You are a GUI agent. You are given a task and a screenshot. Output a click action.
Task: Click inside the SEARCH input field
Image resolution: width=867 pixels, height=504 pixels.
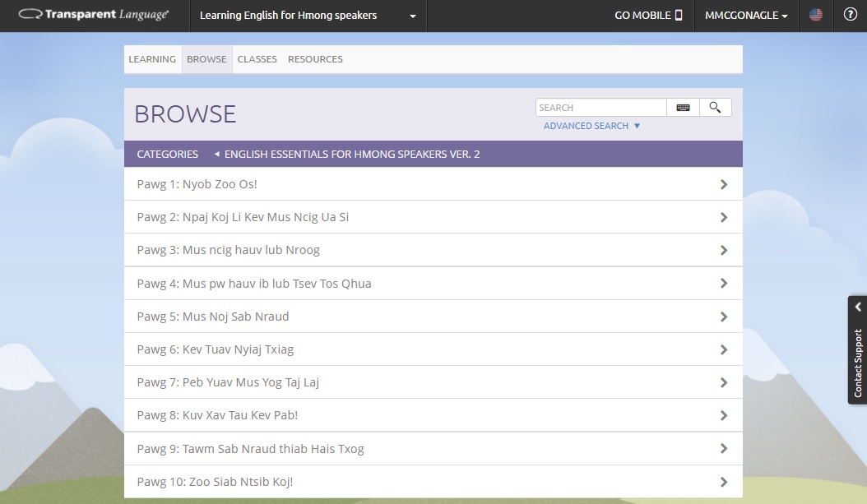pyautogui.click(x=600, y=107)
